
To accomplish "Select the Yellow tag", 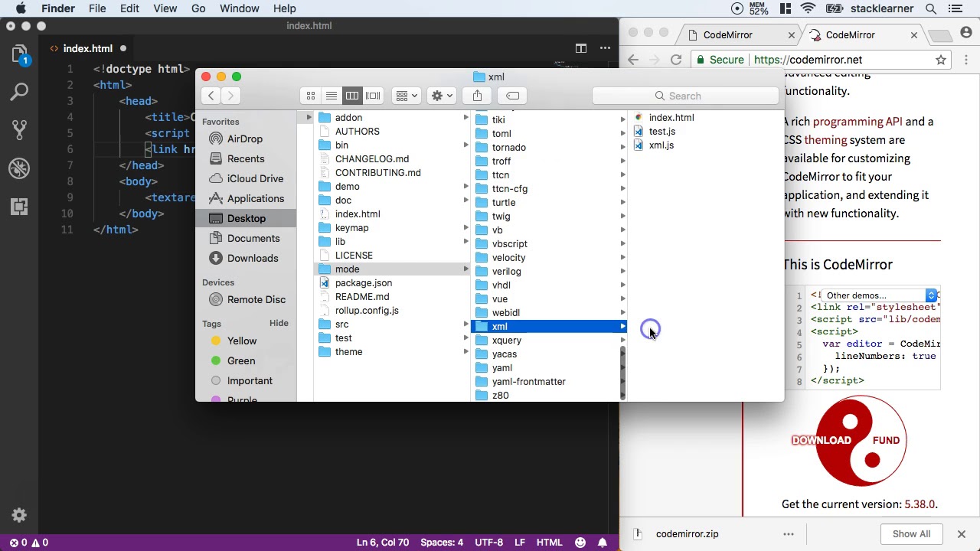I will (242, 341).
